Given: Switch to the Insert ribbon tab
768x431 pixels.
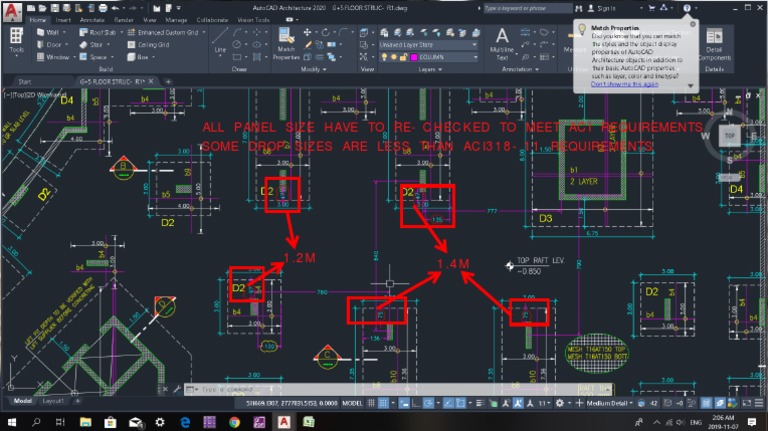Looking at the screenshot, I should point(63,19).
